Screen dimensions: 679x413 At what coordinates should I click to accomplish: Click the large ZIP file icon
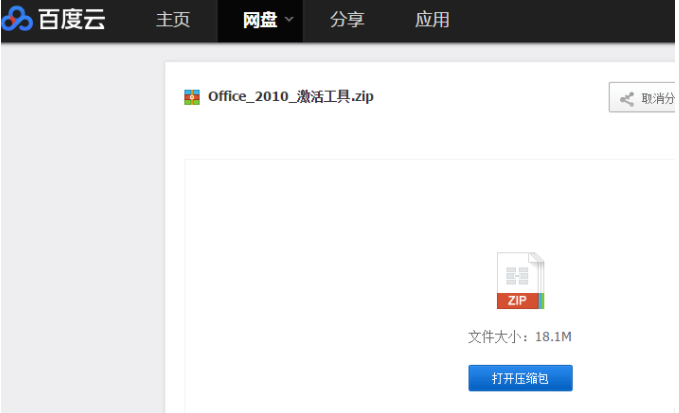click(x=520, y=281)
